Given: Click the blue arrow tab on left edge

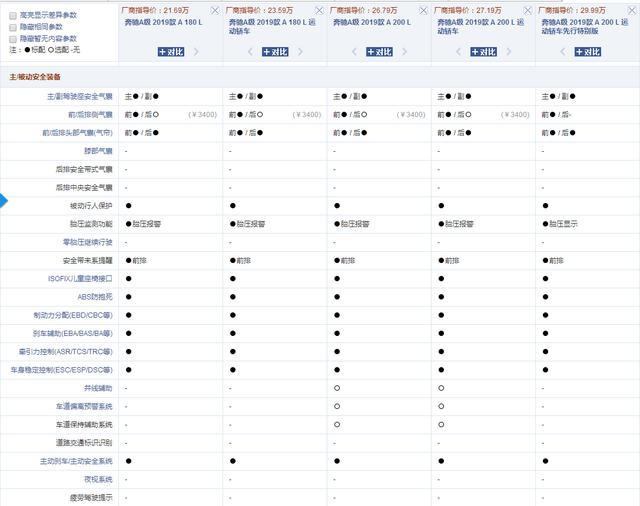Looking at the screenshot, I should point(4,201).
